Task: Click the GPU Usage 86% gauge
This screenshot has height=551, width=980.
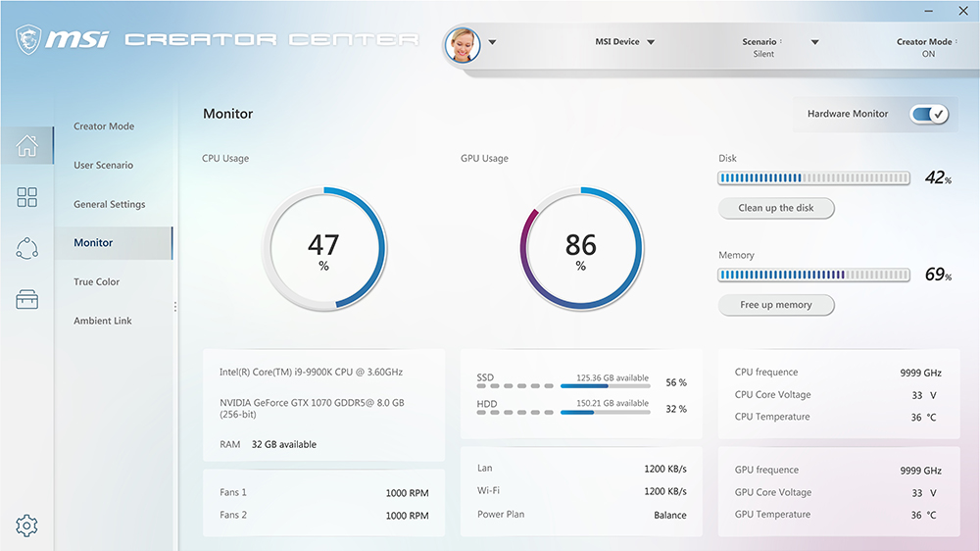Action: [581, 248]
